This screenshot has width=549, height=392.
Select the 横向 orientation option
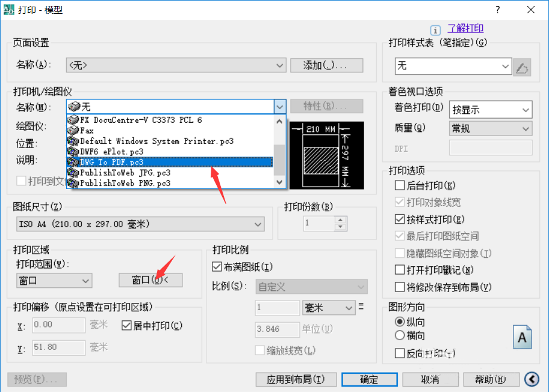(400, 336)
